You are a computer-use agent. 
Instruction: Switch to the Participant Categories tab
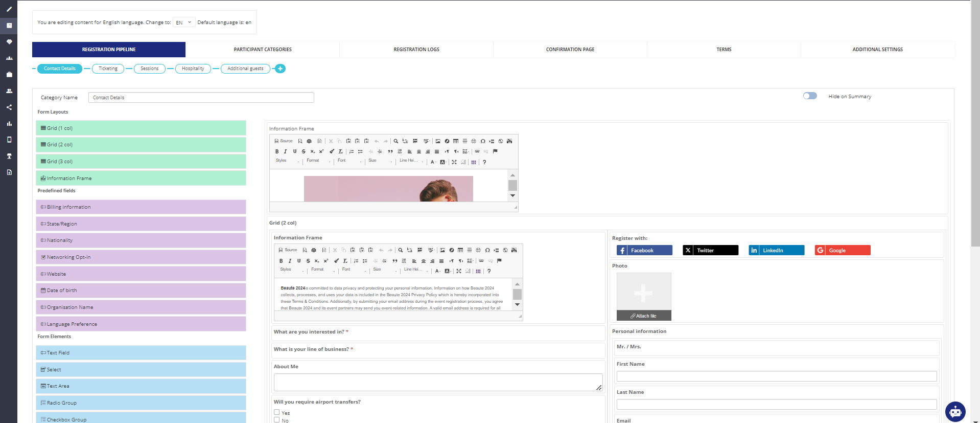263,50
